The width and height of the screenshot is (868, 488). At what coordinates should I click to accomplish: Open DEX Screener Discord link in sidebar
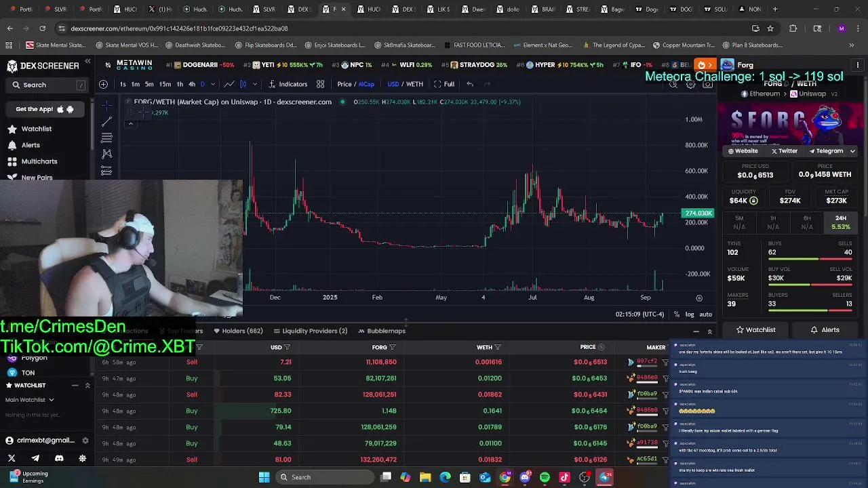[x=59, y=459]
